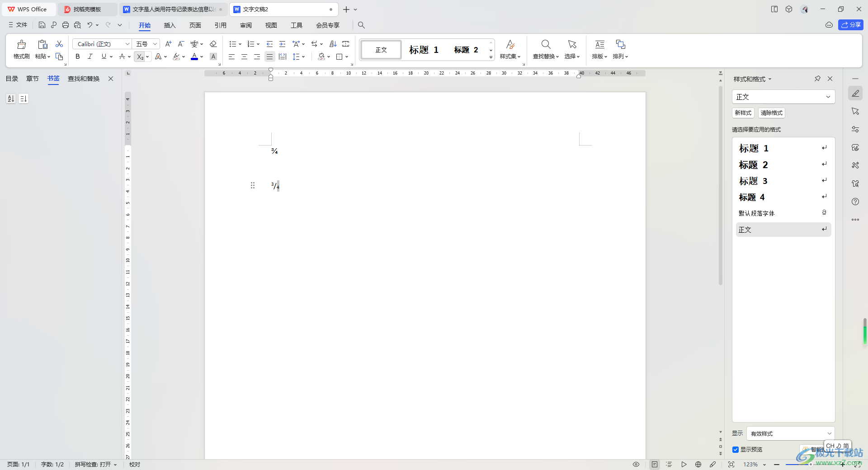Image resolution: width=868 pixels, height=470 pixels.
Task: Toggle Underline formatting
Action: coord(104,56)
